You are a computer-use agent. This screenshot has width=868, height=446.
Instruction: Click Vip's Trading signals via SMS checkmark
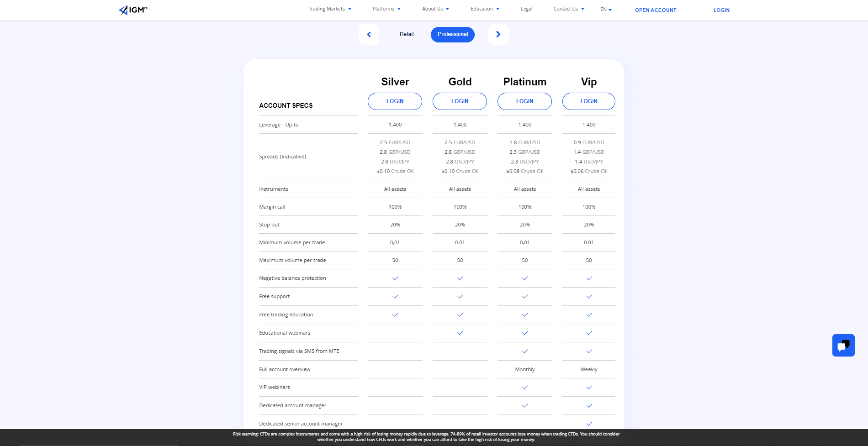(589, 351)
